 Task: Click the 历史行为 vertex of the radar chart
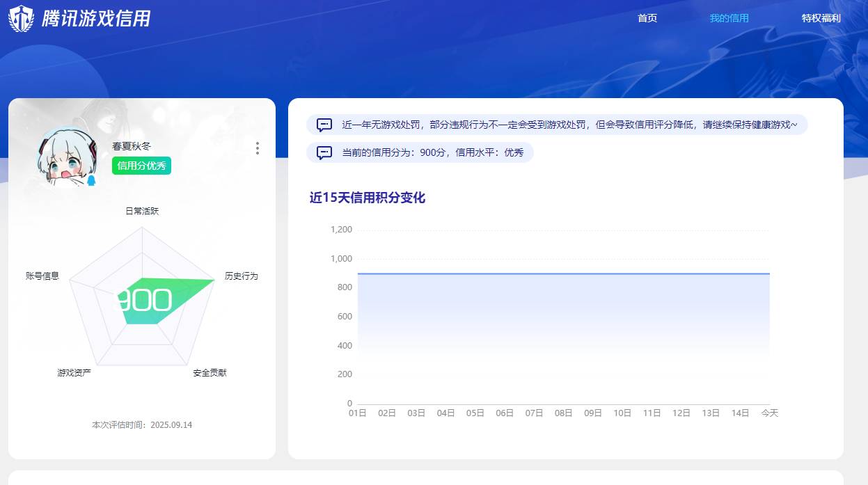pyautogui.click(x=240, y=276)
